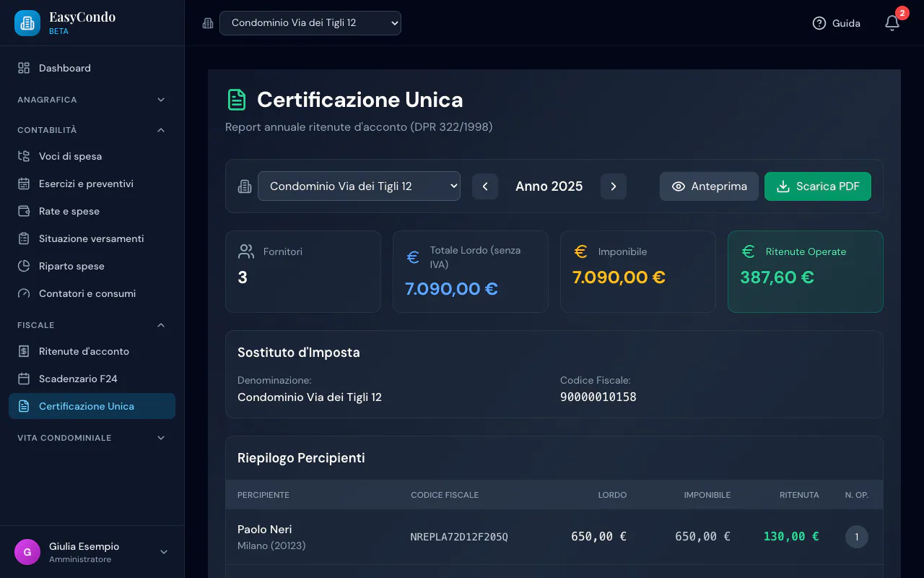
Task: Click the 130,00 € ritenuta value
Action: click(791, 536)
